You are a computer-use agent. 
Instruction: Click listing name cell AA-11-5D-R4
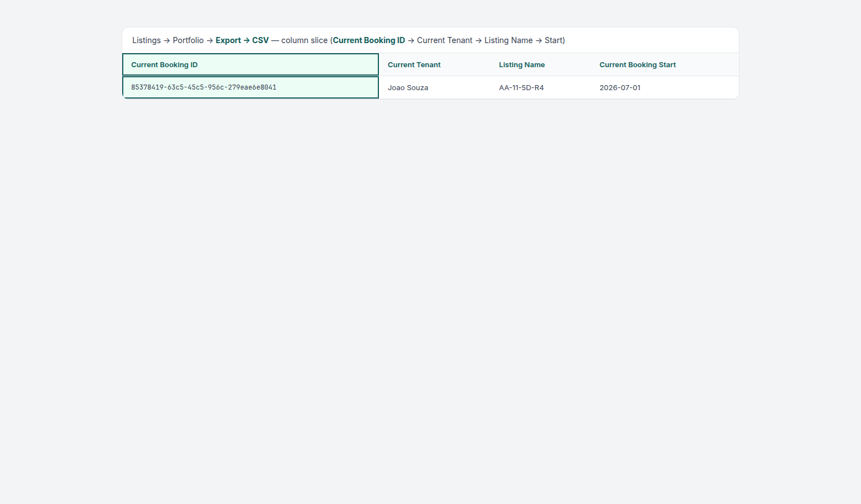tap(540, 87)
